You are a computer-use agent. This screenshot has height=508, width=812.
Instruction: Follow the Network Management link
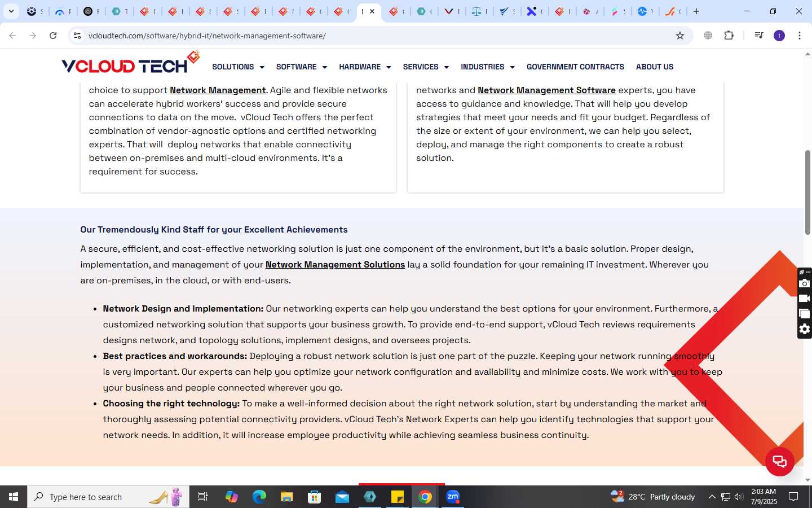(218, 90)
